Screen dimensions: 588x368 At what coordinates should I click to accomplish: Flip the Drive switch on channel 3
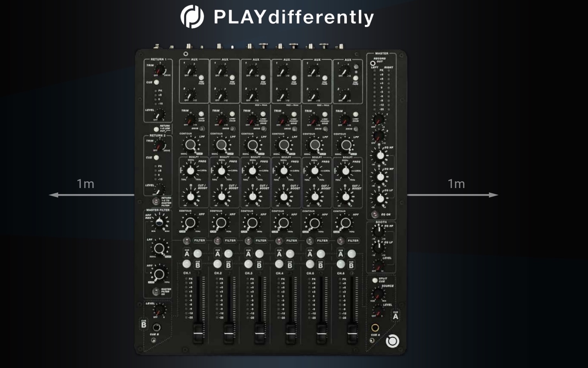pos(264,129)
